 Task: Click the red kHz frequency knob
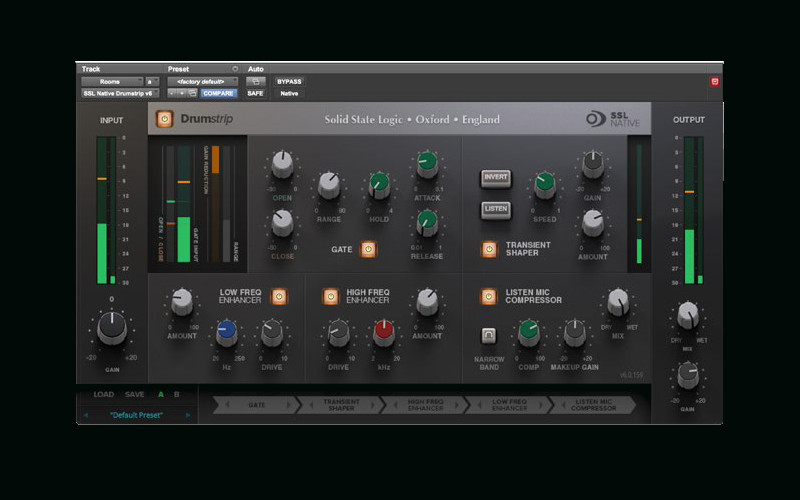pyautogui.click(x=384, y=333)
